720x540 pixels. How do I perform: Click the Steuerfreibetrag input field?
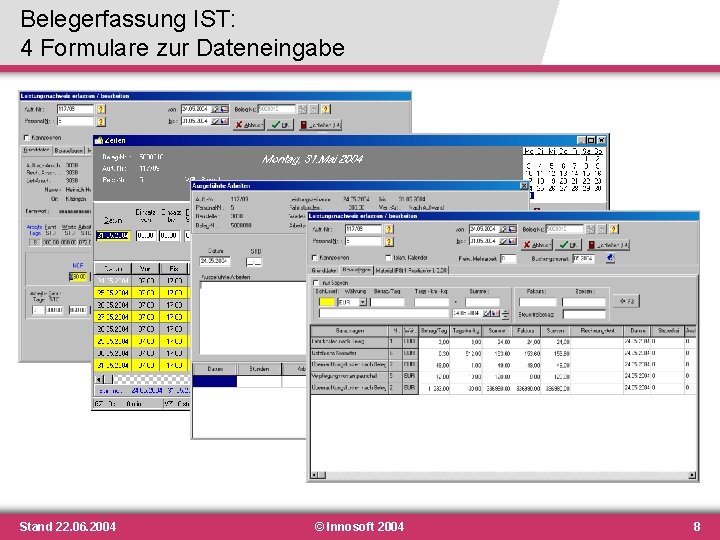coord(584,314)
